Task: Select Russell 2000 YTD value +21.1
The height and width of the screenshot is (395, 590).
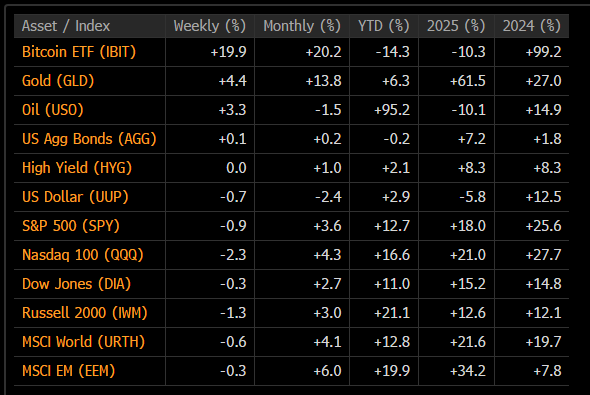Action: [392, 313]
